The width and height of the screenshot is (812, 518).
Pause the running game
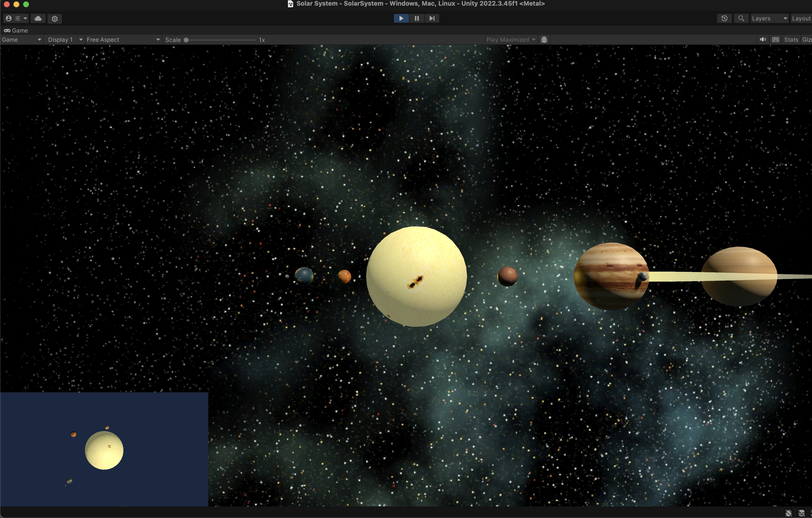pos(416,18)
